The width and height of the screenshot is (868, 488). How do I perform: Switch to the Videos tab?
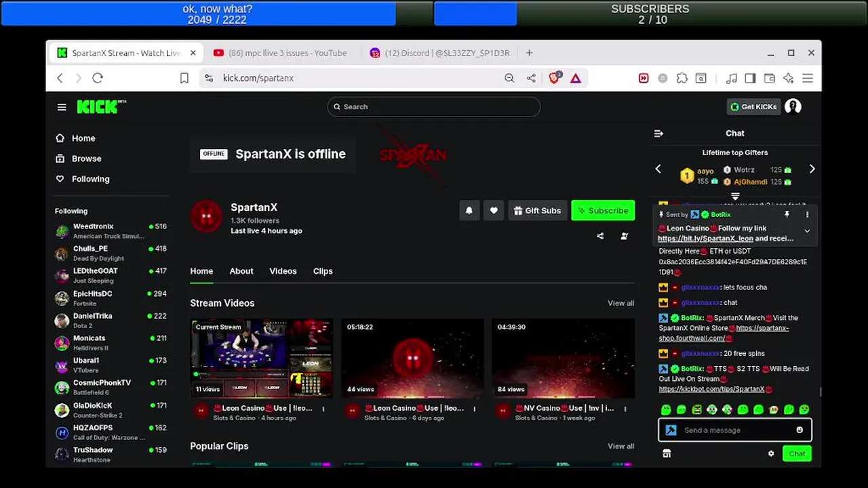click(283, 271)
